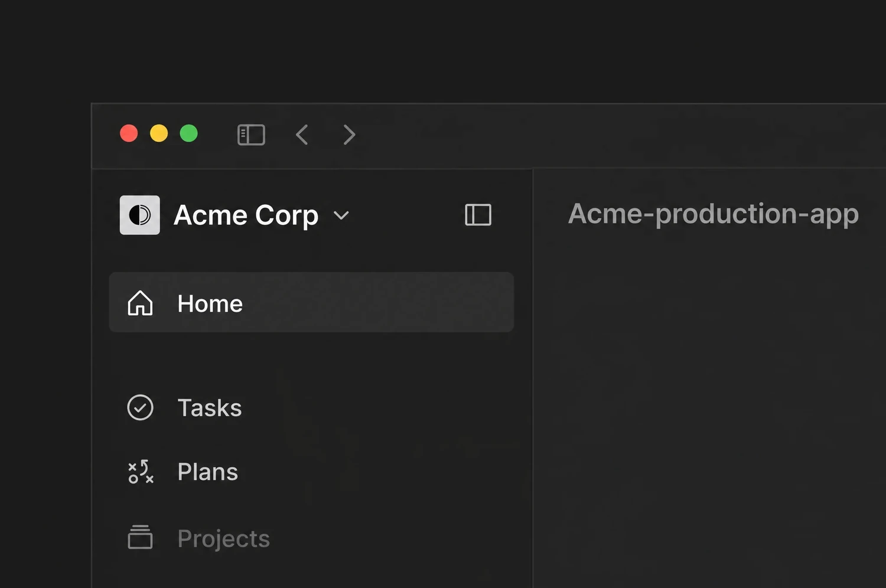Close the window with the red button

click(x=129, y=133)
